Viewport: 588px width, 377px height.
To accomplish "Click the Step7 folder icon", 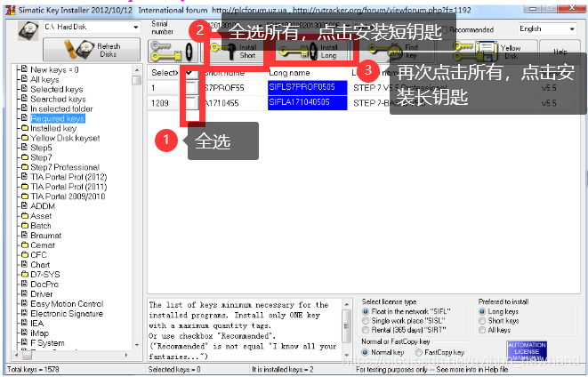I will click(25, 157).
